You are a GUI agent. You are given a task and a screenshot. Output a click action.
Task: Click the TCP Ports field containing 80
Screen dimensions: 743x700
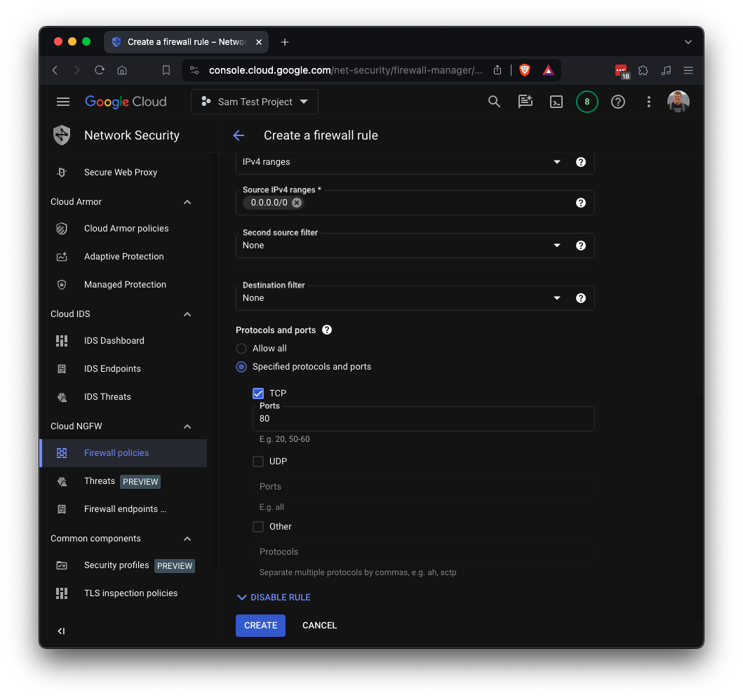coord(424,419)
